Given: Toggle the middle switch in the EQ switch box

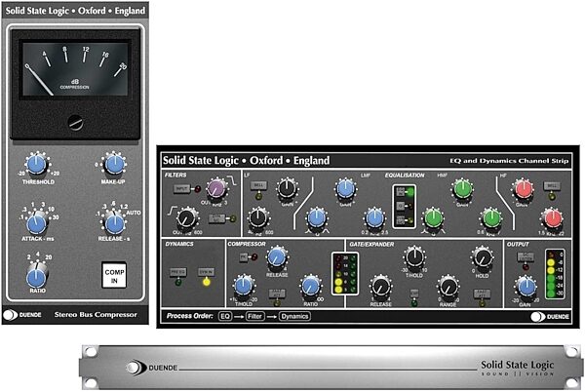Looking at the screenshot, I should [401, 206].
